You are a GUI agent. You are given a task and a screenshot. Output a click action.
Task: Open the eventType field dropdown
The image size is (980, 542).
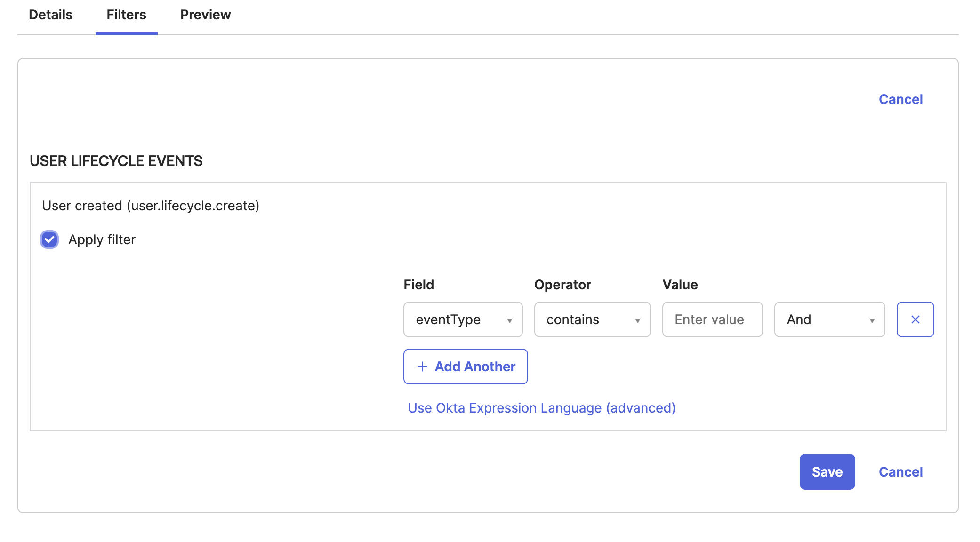pos(462,319)
